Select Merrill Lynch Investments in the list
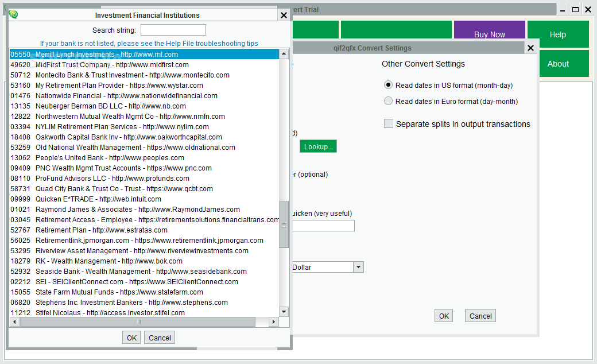The width and height of the screenshot is (597, 364). (x=144, y=55)
